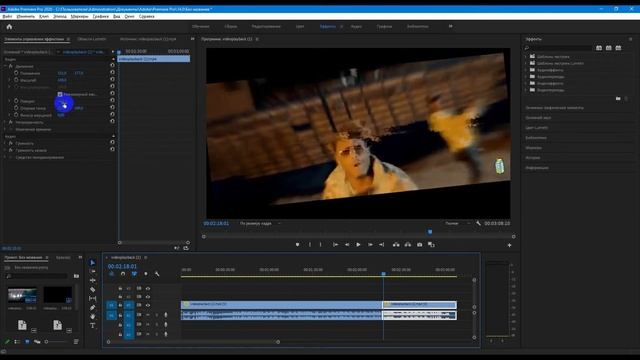Play the sequence in Program monitor
Screen dimensions: 640x360
(x=358, y=244)
